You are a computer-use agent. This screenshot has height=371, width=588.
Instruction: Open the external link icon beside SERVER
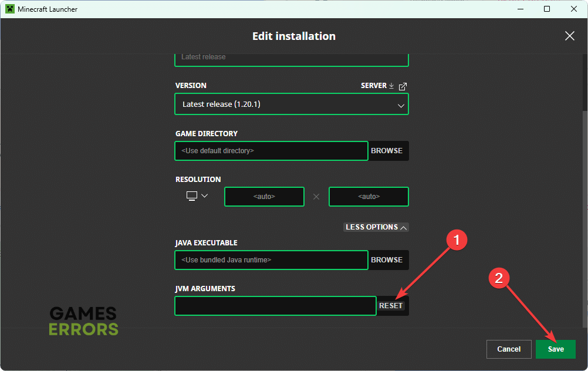click(403, 86)
